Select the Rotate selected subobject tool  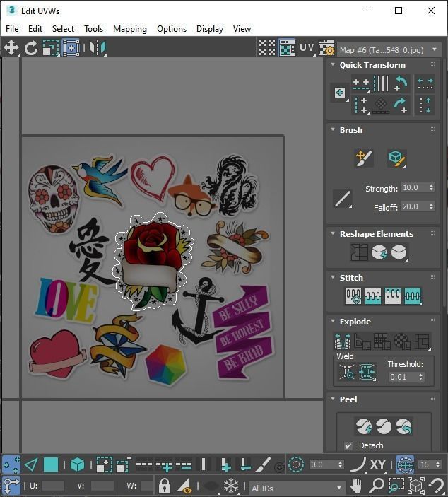[x=30, y=48]
